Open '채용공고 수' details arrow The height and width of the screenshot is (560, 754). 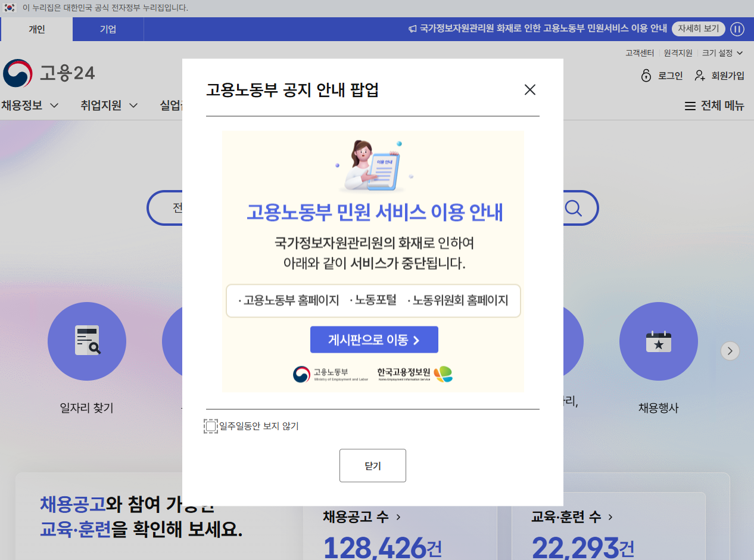coord(398,517)
